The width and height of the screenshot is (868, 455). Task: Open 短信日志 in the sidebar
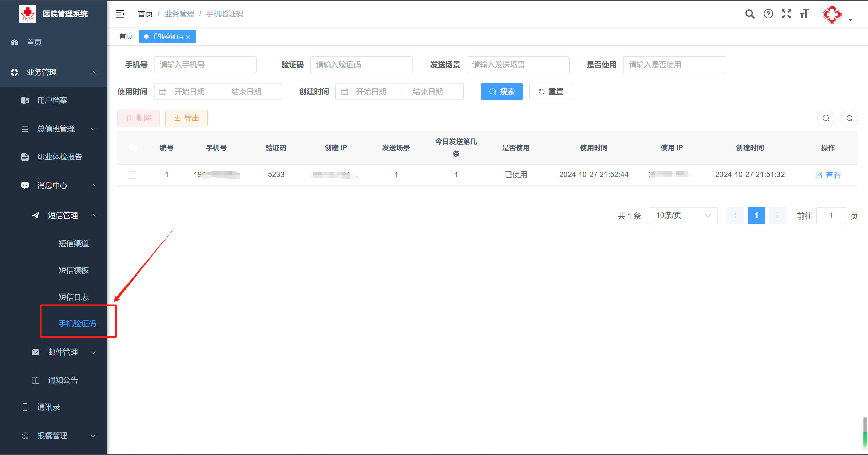[74, 297]
